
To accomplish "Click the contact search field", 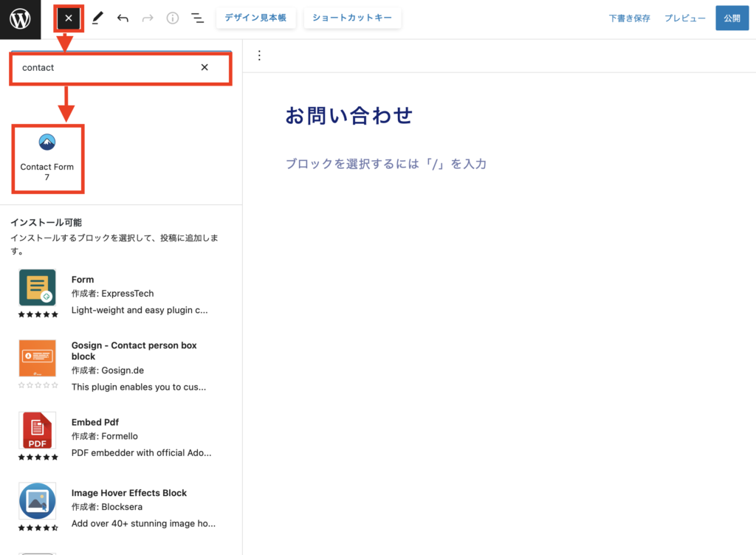I will [x=103, y=67].
